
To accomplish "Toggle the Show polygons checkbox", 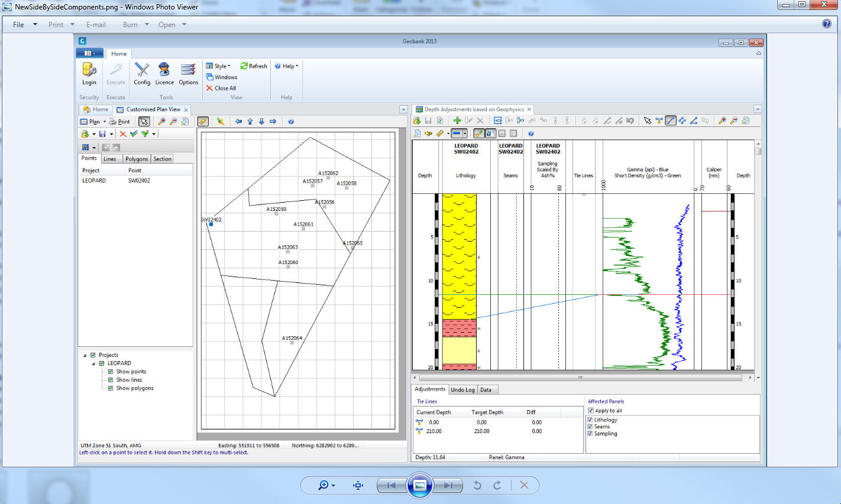I will point(111,388).
